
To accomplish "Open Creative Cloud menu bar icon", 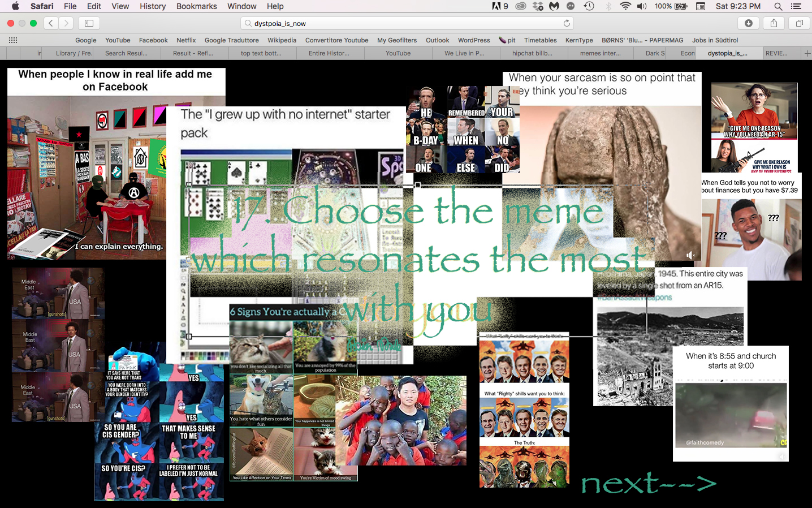I will point(520,6).
